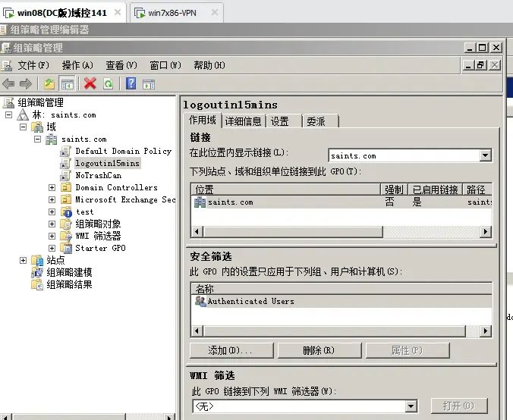Viewport: 513px width, 420px height.
Task: Switch to the 设置 tab
Action: 283,121
